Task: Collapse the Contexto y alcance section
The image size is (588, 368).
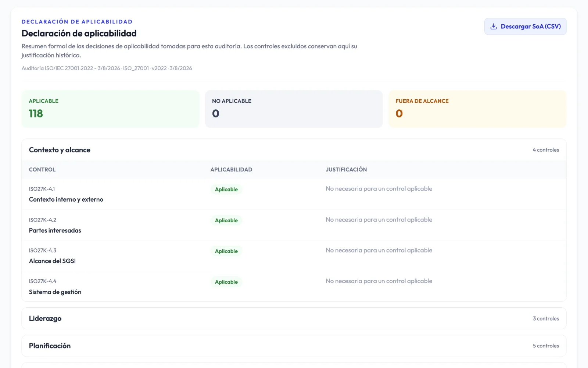Action: point(294,150)
